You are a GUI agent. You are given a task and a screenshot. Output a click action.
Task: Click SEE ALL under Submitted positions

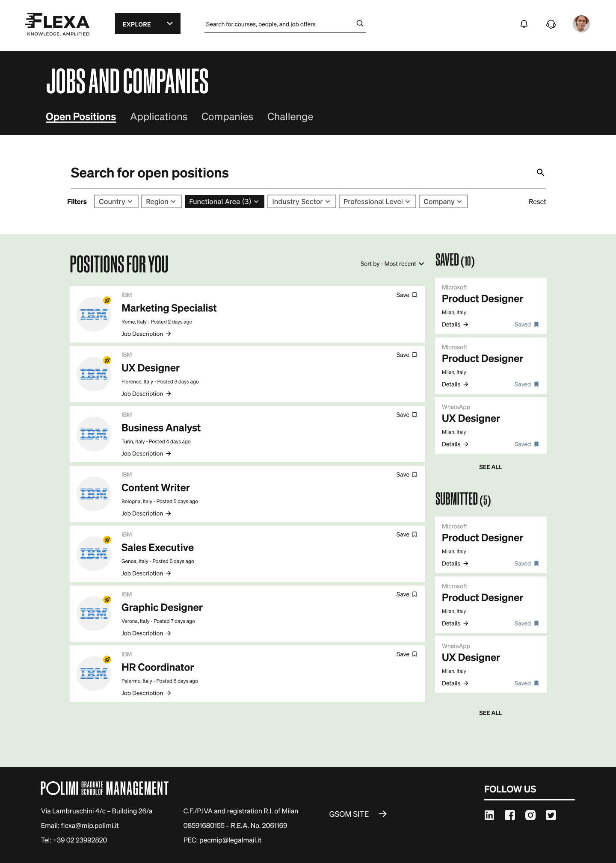[491, 713]
